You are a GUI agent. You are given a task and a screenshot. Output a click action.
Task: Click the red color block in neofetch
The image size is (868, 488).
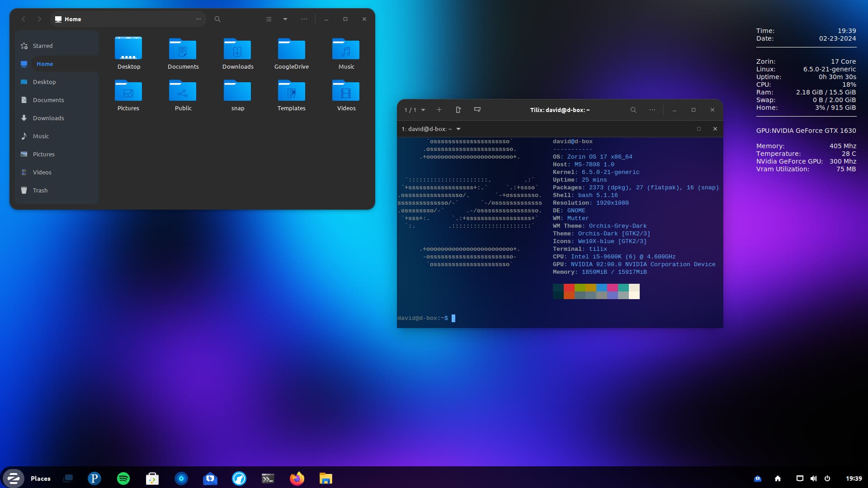(x=569, y=288)
